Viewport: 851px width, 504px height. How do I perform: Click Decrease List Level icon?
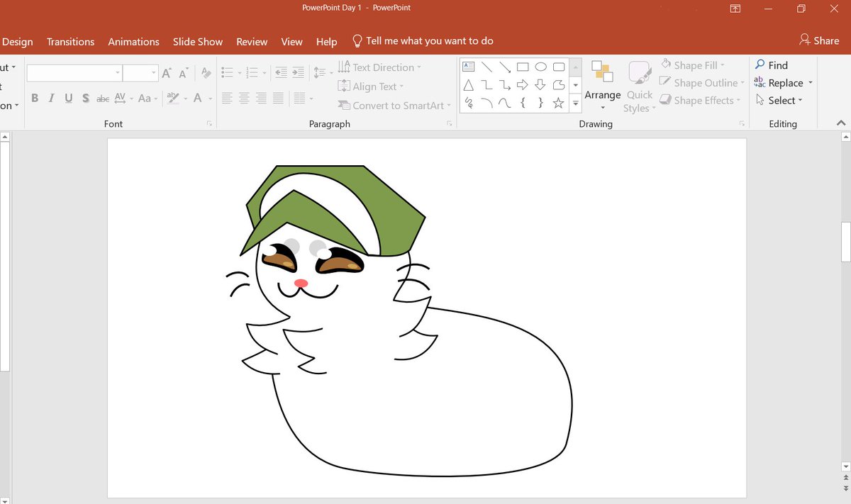(x=281, y=73)
